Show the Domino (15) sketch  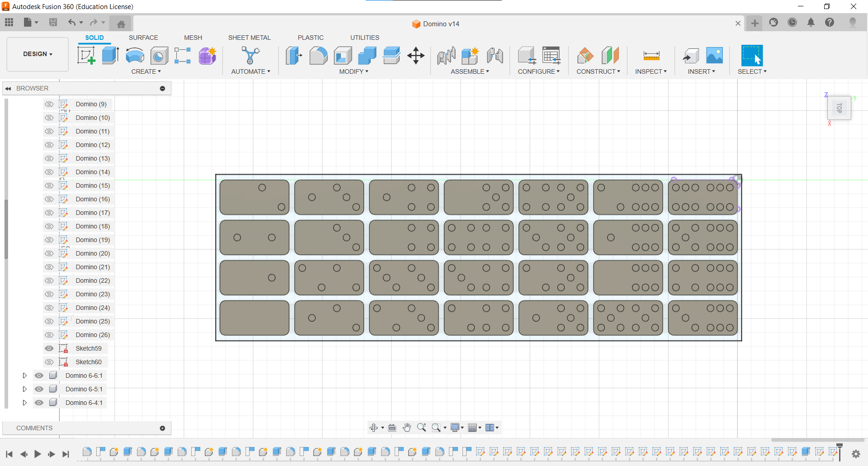click(49, 185)
